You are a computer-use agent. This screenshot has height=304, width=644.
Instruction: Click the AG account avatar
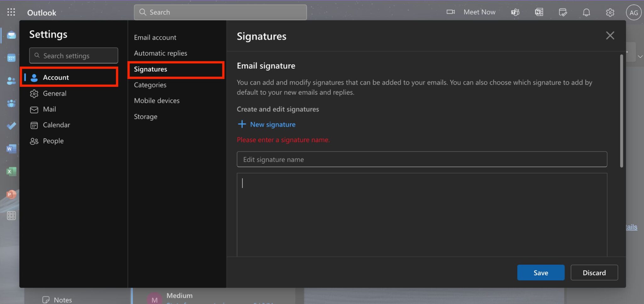634,12
